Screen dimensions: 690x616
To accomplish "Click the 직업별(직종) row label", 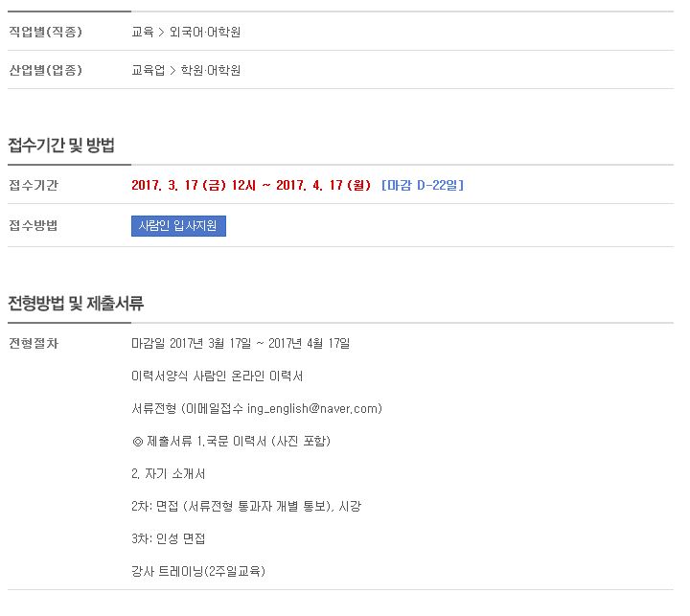I will pyautogui.click(x=45, y=33).
